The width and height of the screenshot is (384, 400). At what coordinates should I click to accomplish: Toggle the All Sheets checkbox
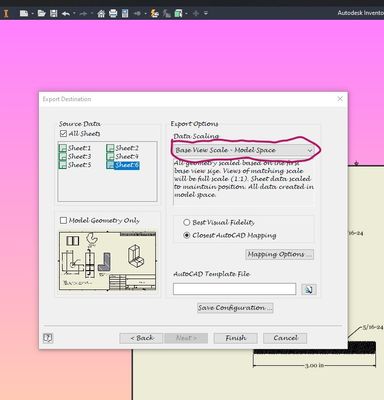click(x=63, y=134)
